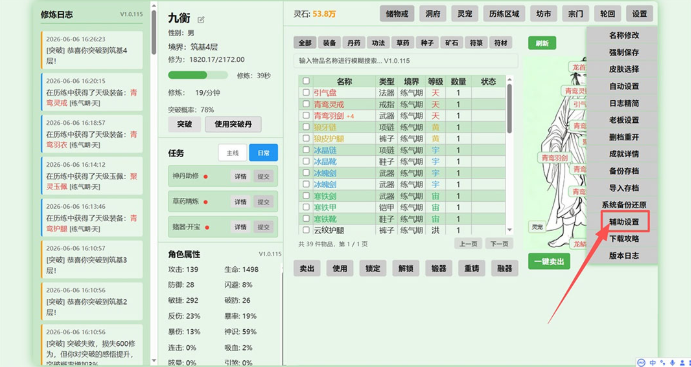Viewport: 691px width, 367px height.
Task: Click the 融器 button
Action: (505, 268)
